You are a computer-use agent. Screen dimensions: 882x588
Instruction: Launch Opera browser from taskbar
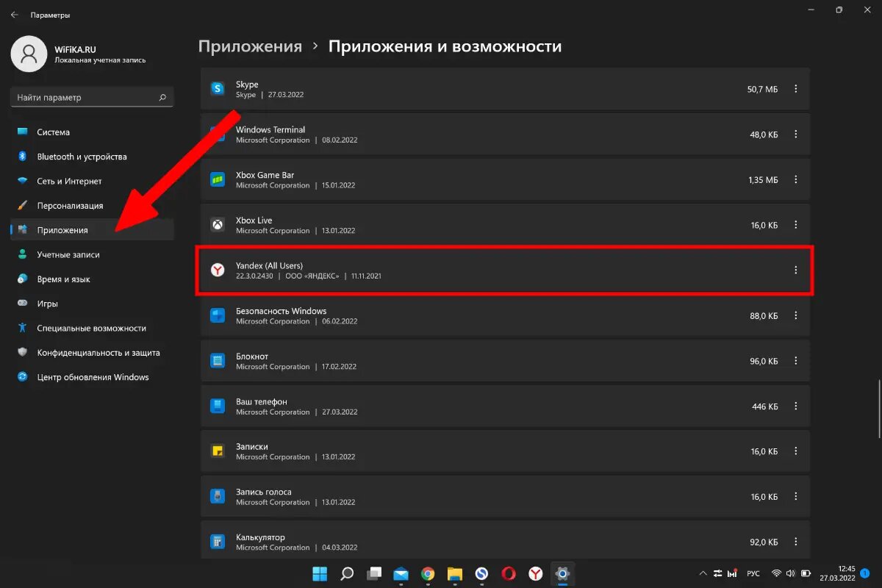tap(509, 573)
